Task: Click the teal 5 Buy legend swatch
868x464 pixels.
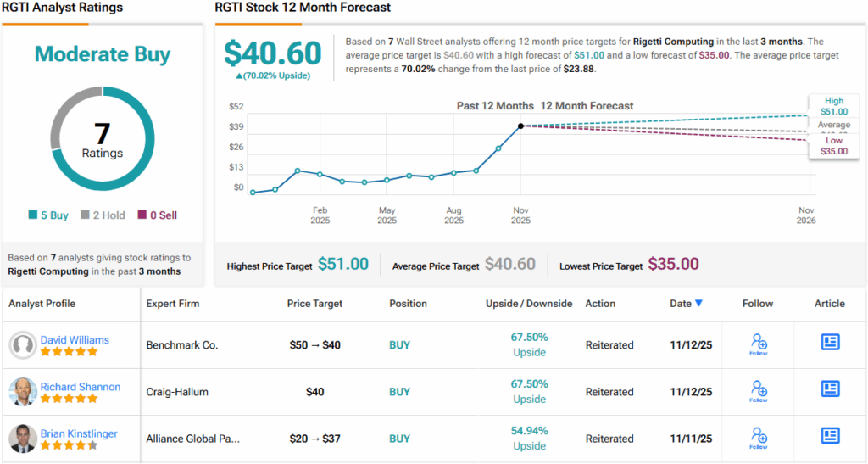Action: 33,215
